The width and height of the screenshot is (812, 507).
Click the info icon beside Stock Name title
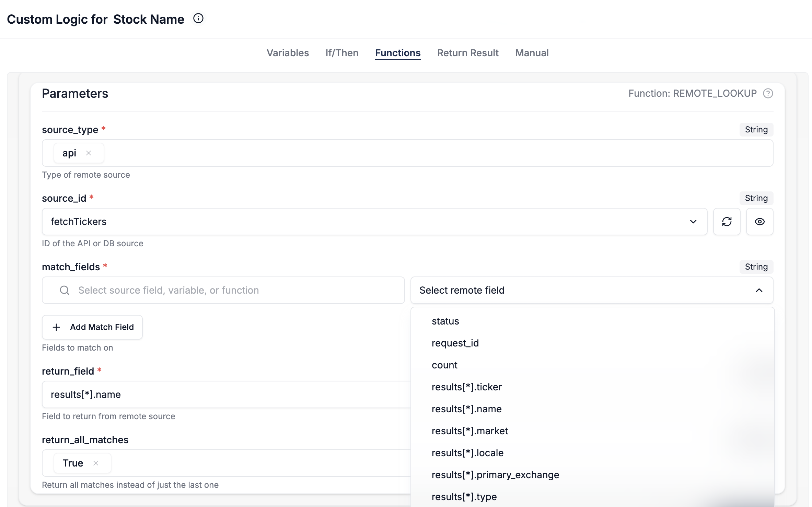(198, 19)
